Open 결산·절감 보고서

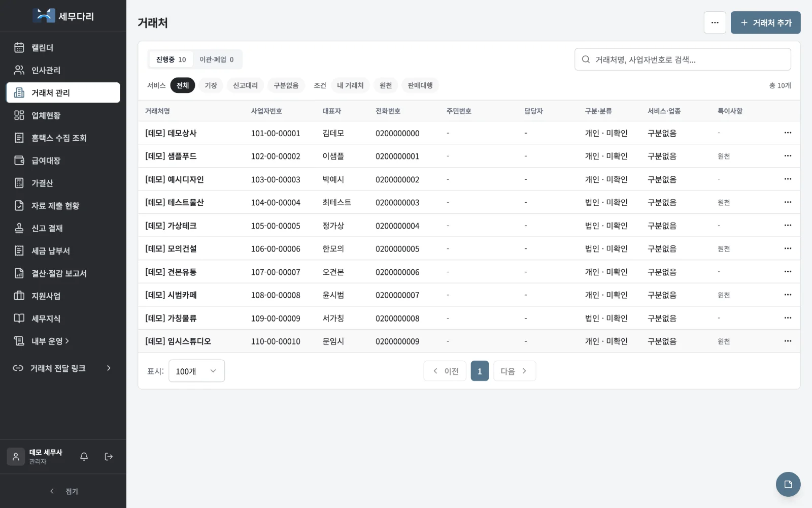[x=63, y=273]
